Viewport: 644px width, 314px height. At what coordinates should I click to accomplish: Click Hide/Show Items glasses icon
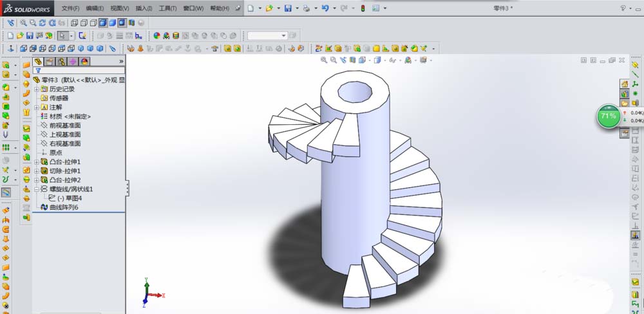[392, 60]
